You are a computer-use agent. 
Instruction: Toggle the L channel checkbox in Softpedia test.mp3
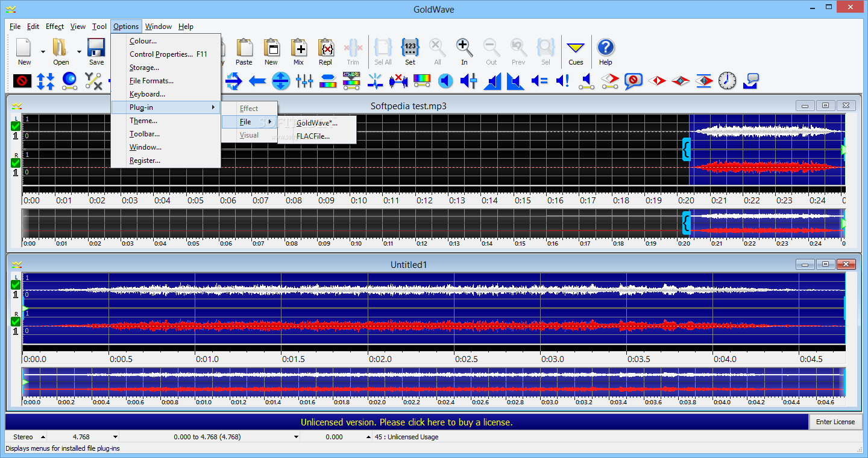[x=16, y=126]
